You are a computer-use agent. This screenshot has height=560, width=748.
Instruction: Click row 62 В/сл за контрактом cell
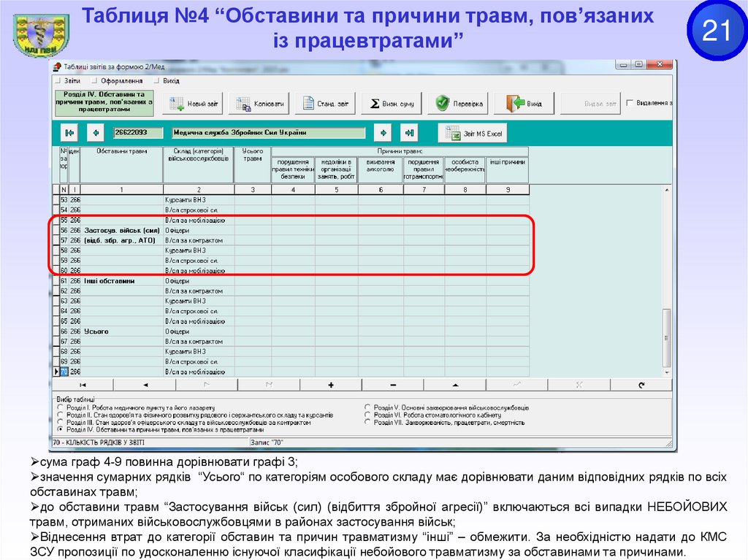click(x=199, y=291)
